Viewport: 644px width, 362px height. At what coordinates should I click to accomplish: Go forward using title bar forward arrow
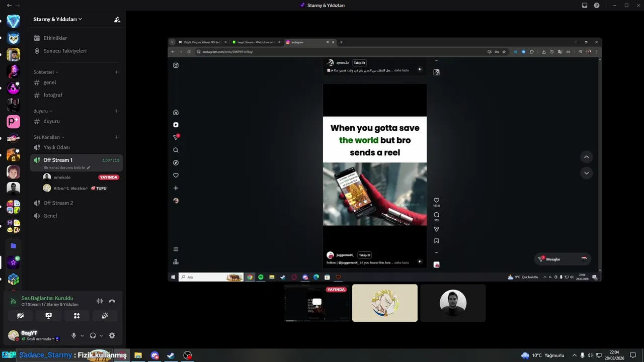(x=18, y=6)
